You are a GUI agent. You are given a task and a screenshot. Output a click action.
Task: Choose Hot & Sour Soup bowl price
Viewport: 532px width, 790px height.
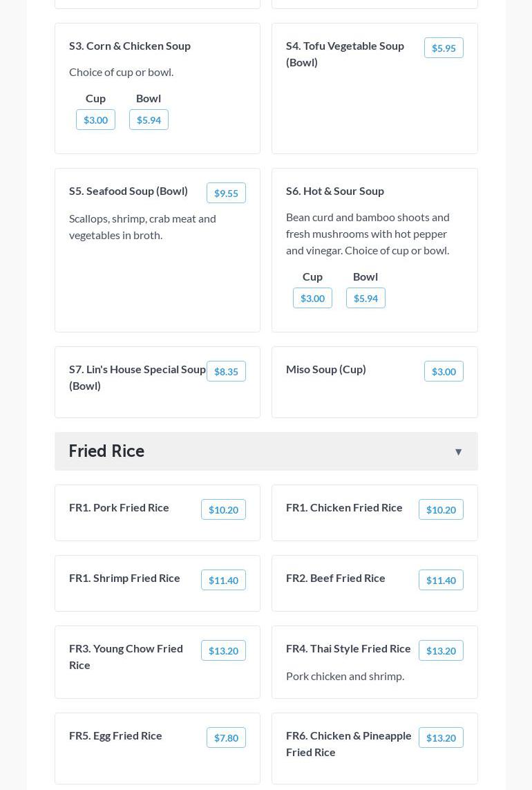point(365,298)
